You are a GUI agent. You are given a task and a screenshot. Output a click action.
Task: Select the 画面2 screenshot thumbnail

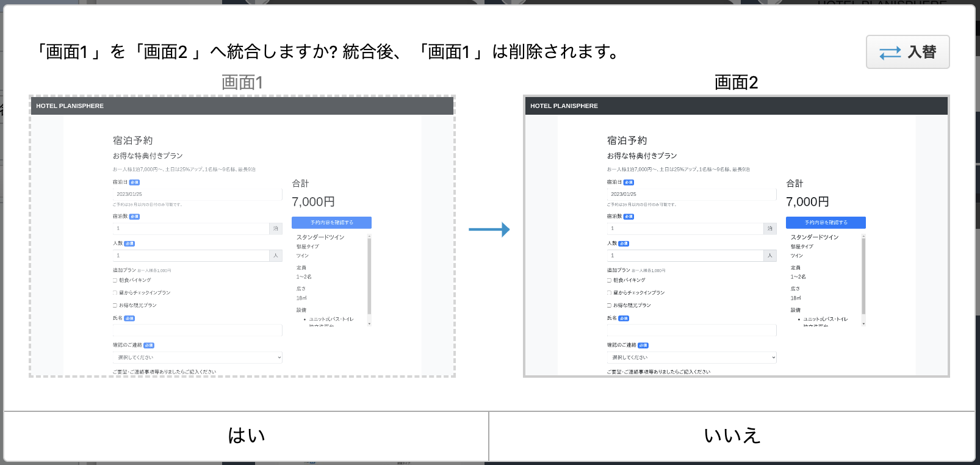click(x=737, y=236)
